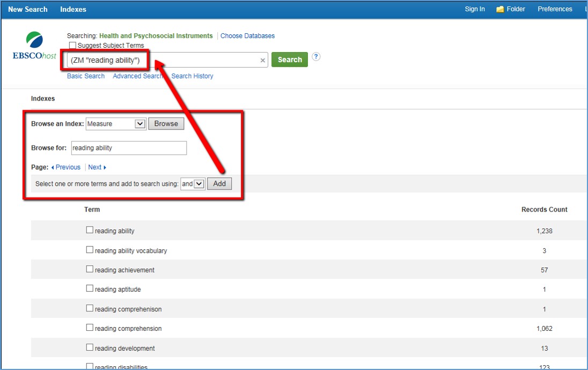Select 'reading comprehension' checkbox

90,328
